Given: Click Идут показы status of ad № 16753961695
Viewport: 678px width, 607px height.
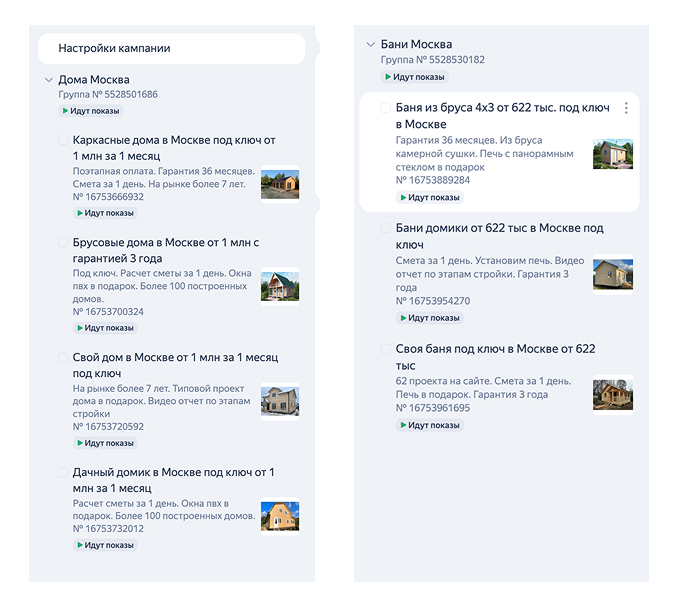Looking at the screenshot, I should 430,425.
